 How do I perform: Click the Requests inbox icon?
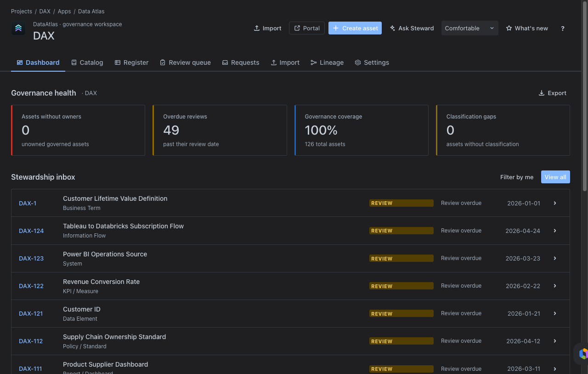[x=225, y=62]
